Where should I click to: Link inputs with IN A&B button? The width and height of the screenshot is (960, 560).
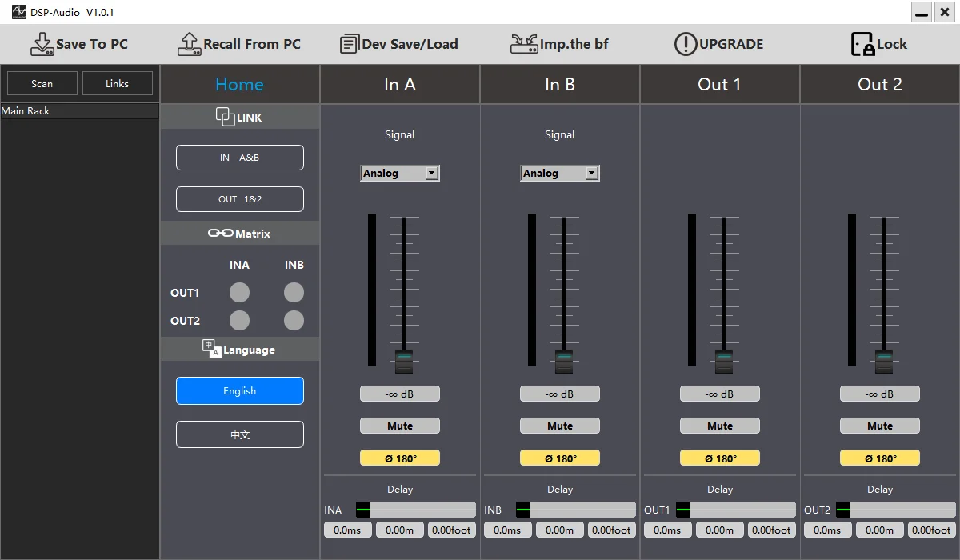[x=240, y=158]
